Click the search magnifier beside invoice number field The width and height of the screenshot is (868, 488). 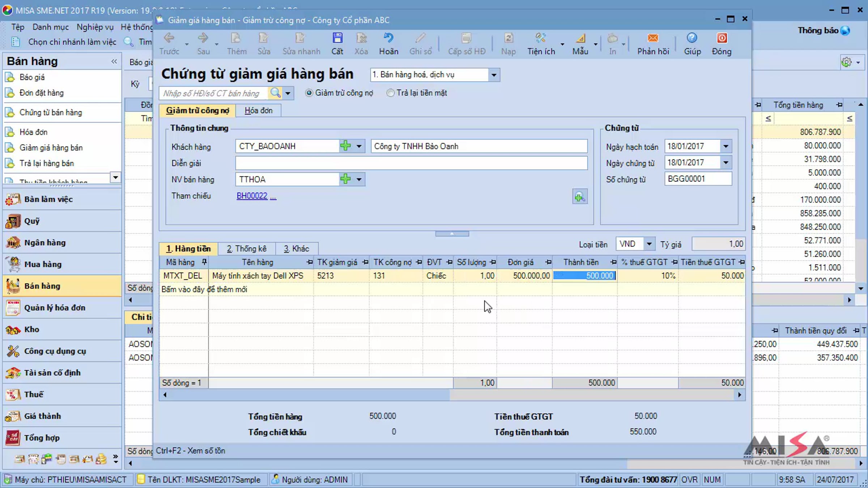click(x=276, y=93)
